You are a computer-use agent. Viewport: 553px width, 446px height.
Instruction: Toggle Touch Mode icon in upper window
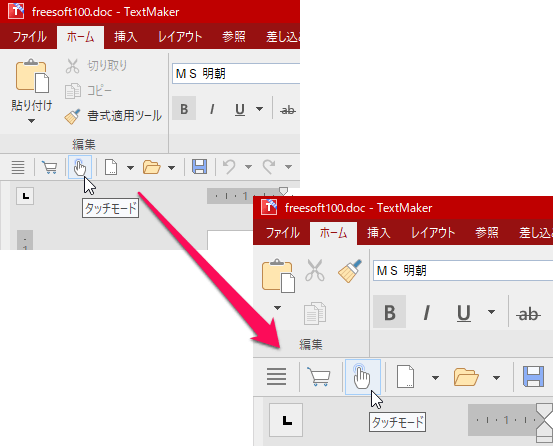(x=80, y=167)
